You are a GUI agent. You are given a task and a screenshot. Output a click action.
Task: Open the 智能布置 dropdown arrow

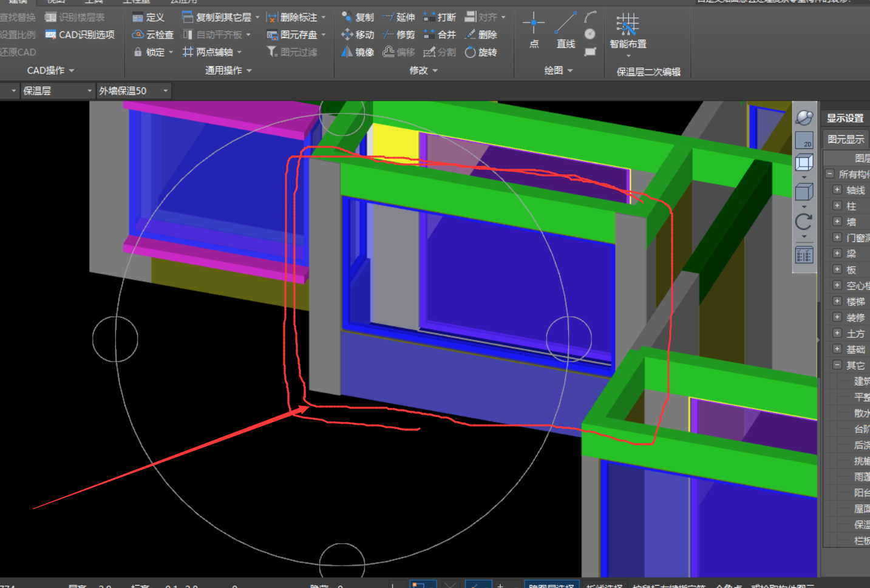coord(628,56)
